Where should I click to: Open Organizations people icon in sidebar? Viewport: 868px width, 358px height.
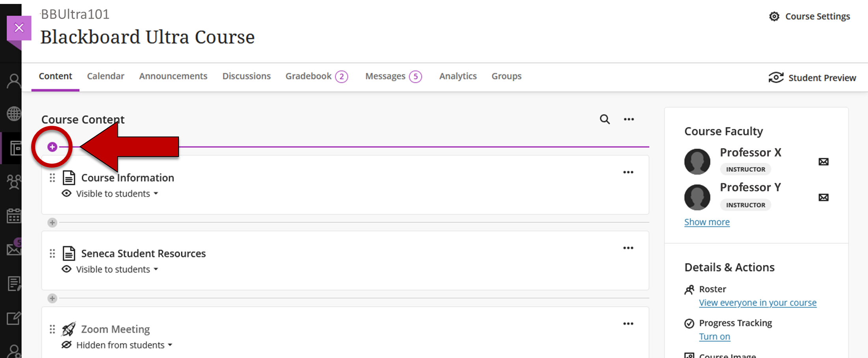[x=14, y=182]
